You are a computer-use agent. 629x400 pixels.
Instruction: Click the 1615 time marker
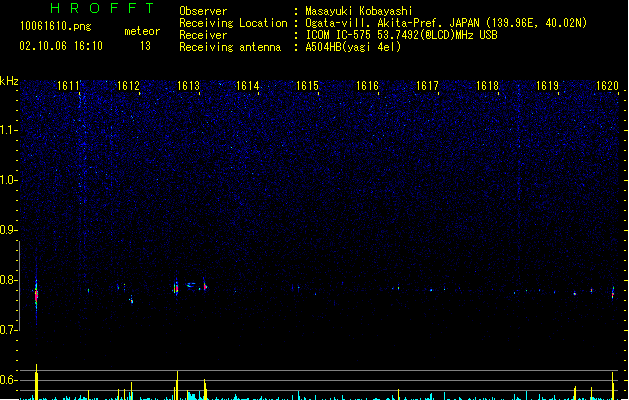click(308, 86)
